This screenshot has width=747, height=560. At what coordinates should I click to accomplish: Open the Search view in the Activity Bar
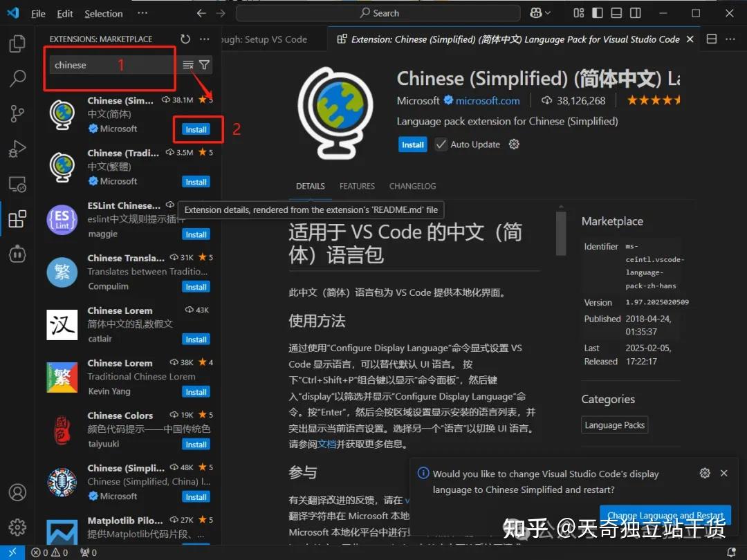[x=17, y=78]
